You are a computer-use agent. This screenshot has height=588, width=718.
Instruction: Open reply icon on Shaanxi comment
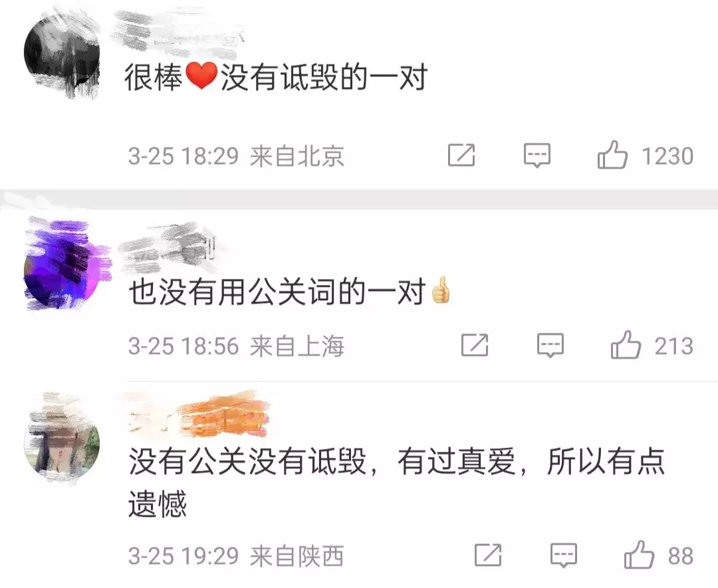[x=564, y=556]
